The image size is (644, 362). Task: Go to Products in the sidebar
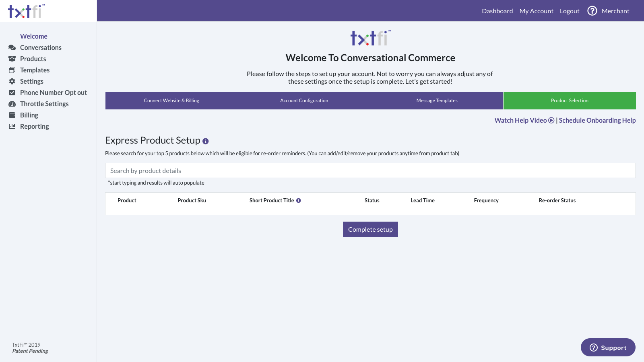point(33,59)
